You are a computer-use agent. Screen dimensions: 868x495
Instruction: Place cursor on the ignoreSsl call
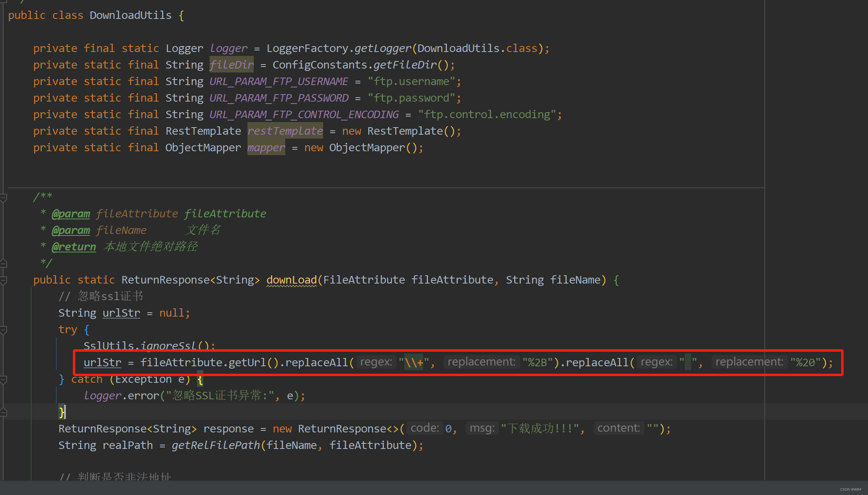tap(168, 346)
